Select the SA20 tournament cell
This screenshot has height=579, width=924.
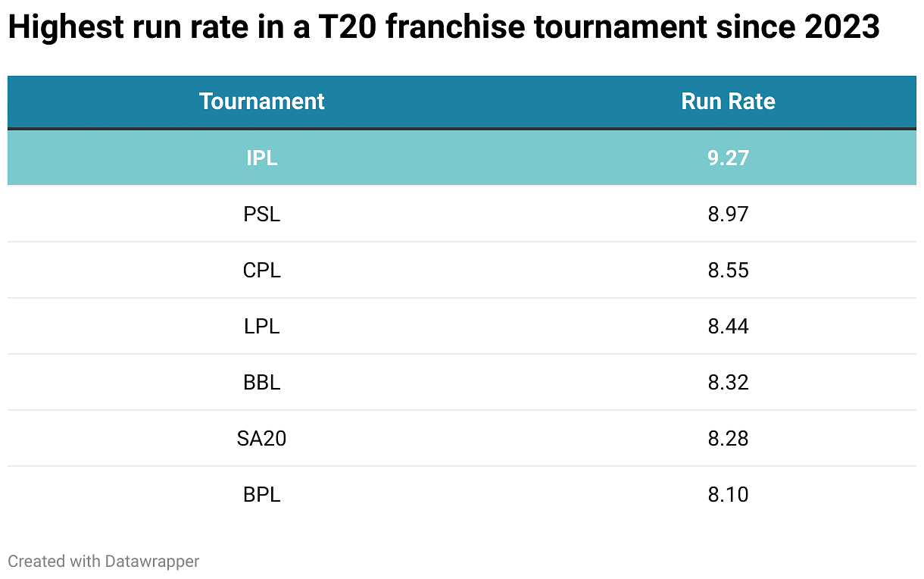click(x=262, y=439)
